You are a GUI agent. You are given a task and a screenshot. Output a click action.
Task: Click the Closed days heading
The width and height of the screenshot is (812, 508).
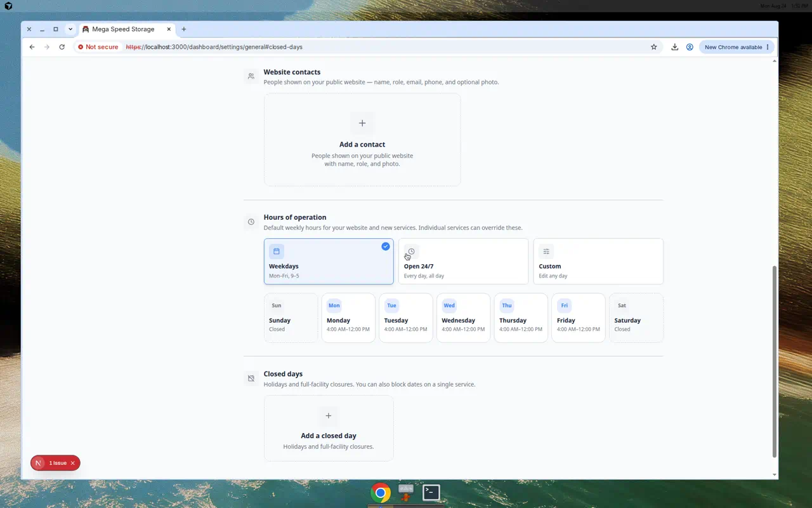coord(283,374)
